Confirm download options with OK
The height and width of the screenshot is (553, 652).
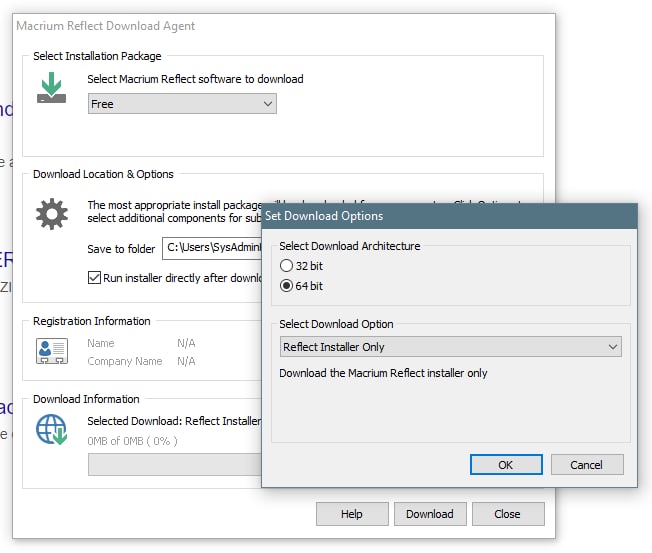[x=506, y=464]
